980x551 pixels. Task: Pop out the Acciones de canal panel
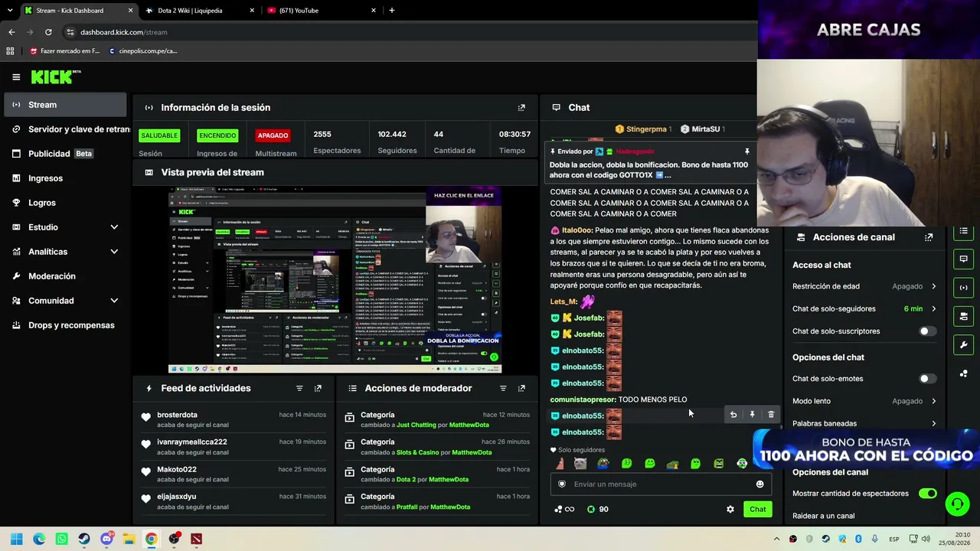929,237
